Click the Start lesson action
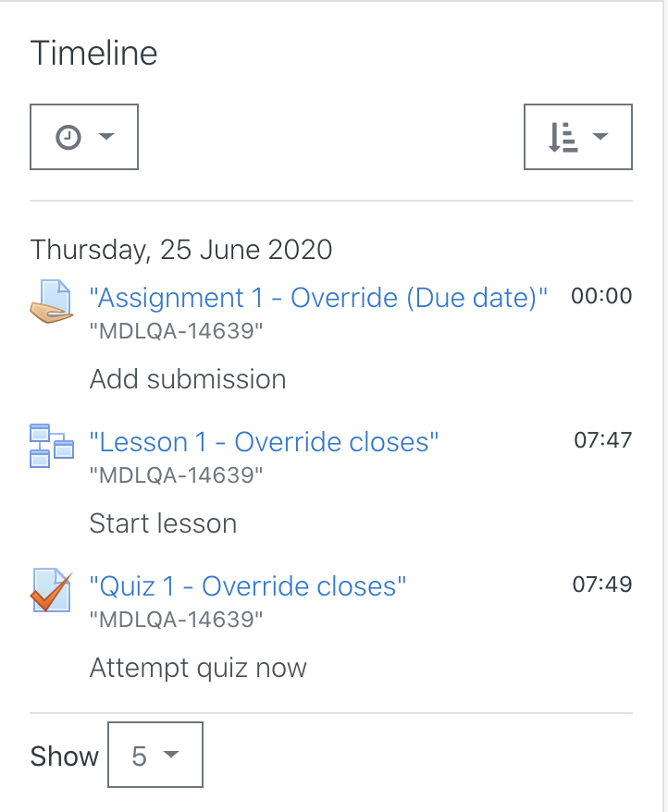 point(163,523)
